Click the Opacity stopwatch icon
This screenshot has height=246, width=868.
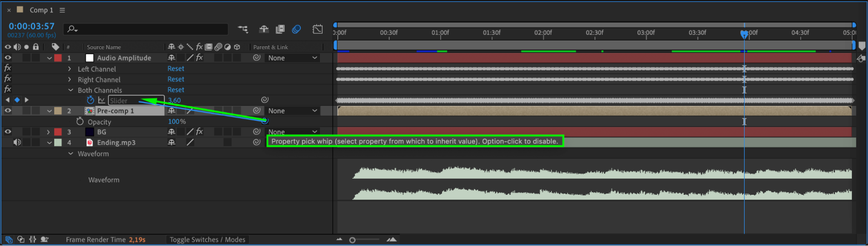tap(80, 121)
